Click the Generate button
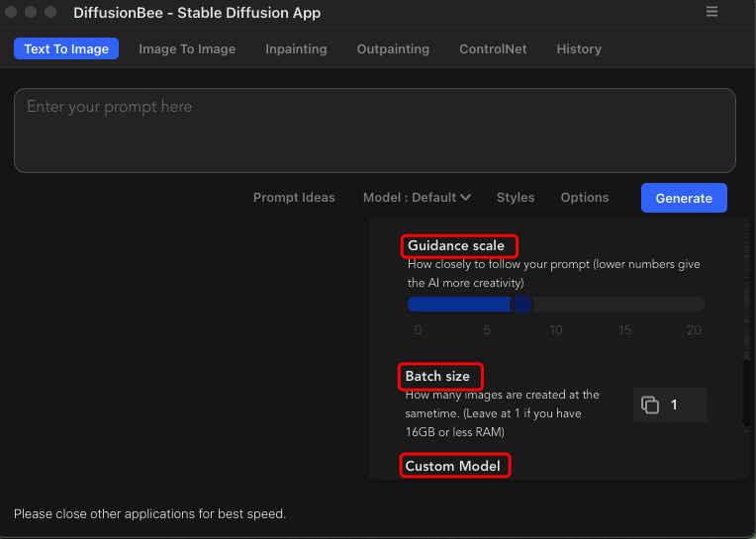The width and height of the screenshot is (756, 539). (684, 198)
